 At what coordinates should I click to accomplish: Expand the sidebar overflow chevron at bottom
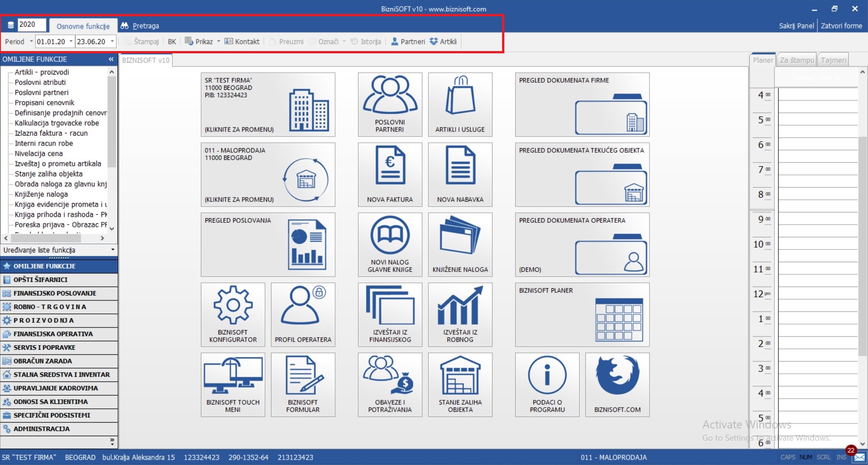112,441
